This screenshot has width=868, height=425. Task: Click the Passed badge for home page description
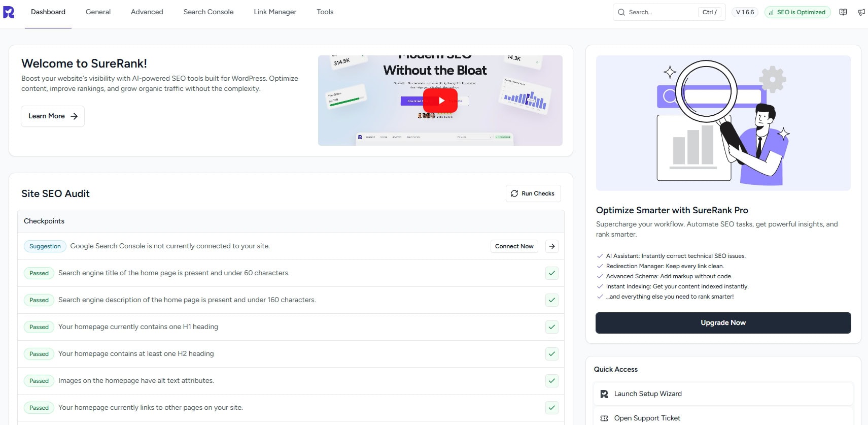pos(39,300)
